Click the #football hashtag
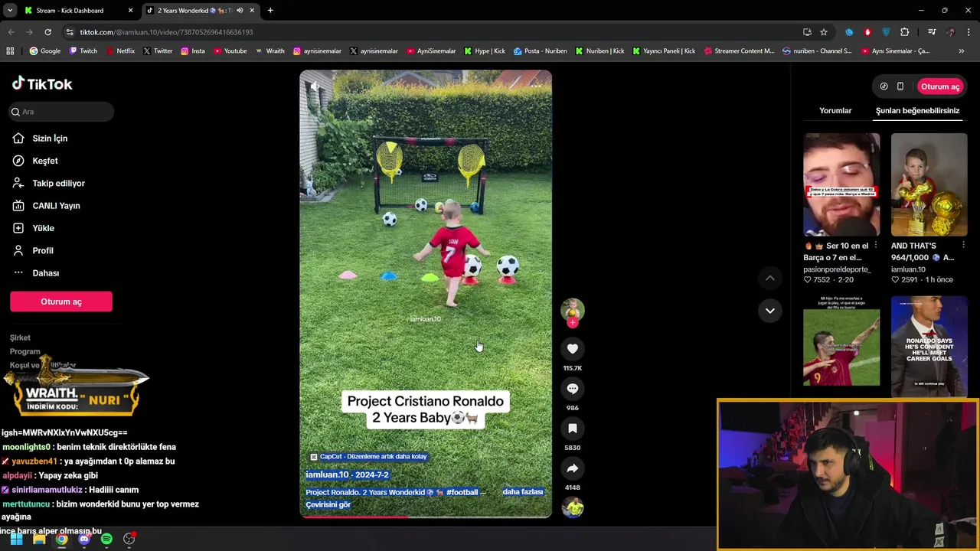980x551 pixels. pyautogui.click(x=462, y=493)
